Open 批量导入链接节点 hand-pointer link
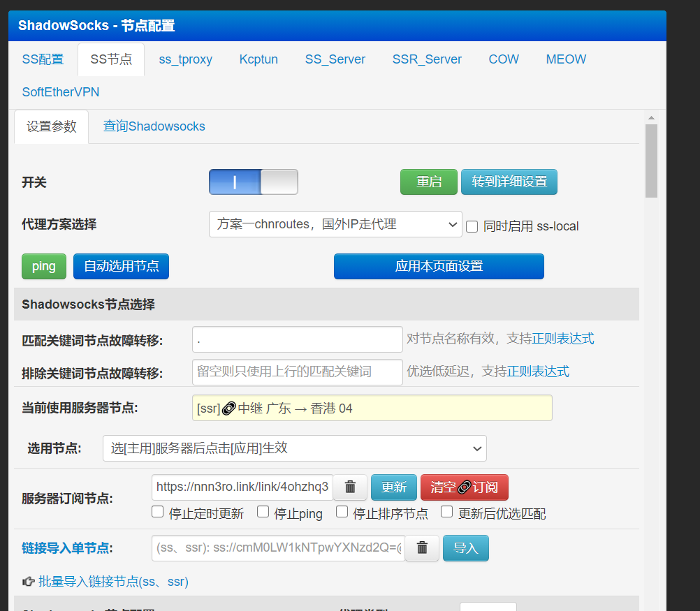The image size is (700, 611). pyautogui.click(x=105, y=582)
